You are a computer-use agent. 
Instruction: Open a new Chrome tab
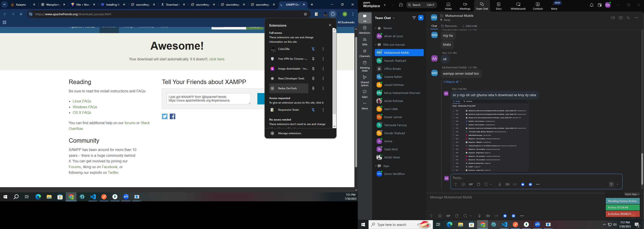(312, 4)
